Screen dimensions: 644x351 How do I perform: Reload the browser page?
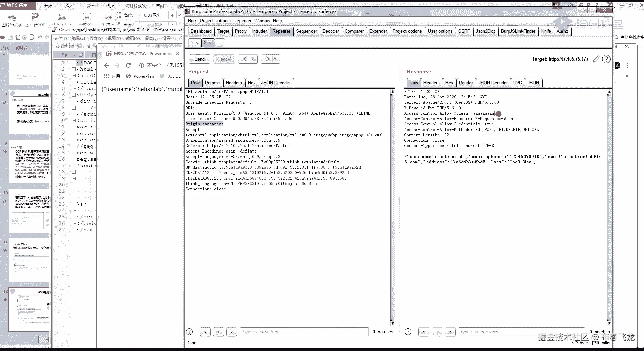pyautogui.click(x=128, y=65)
